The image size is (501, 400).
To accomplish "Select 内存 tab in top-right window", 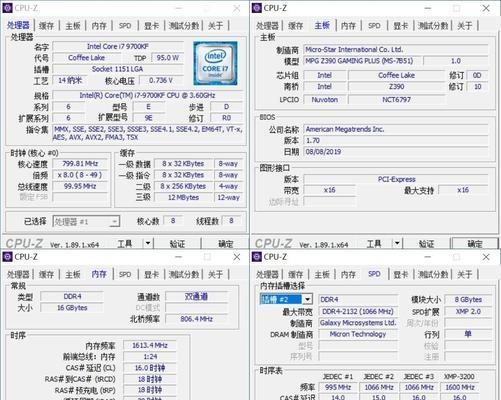I will point(348,26).
